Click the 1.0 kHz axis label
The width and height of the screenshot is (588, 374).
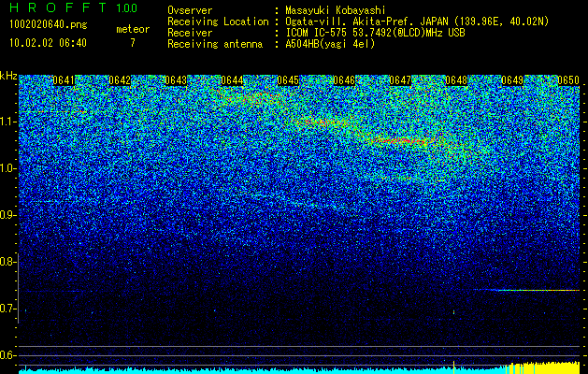coord(8,169)
